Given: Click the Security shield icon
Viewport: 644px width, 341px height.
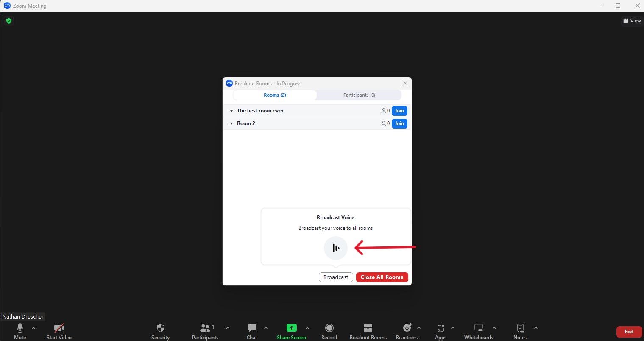Looking at the screenshot, I should pyautogui.click(x=160, y=328).
